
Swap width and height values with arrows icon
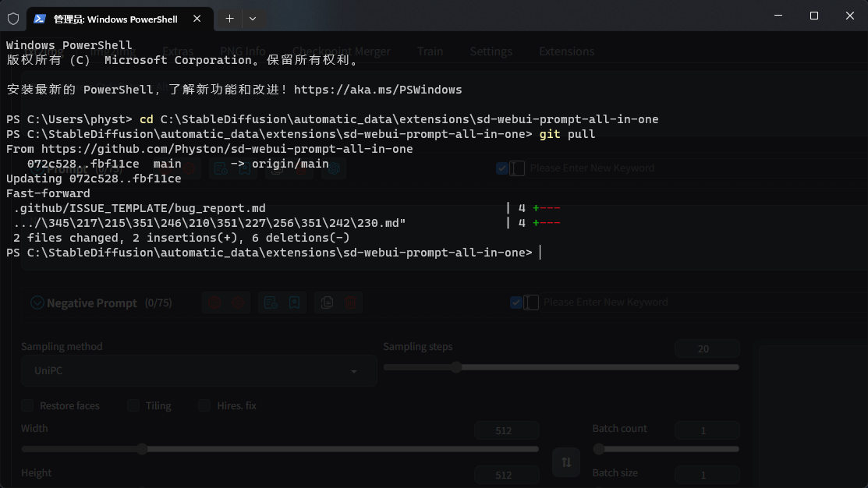[x=566, y=461]
